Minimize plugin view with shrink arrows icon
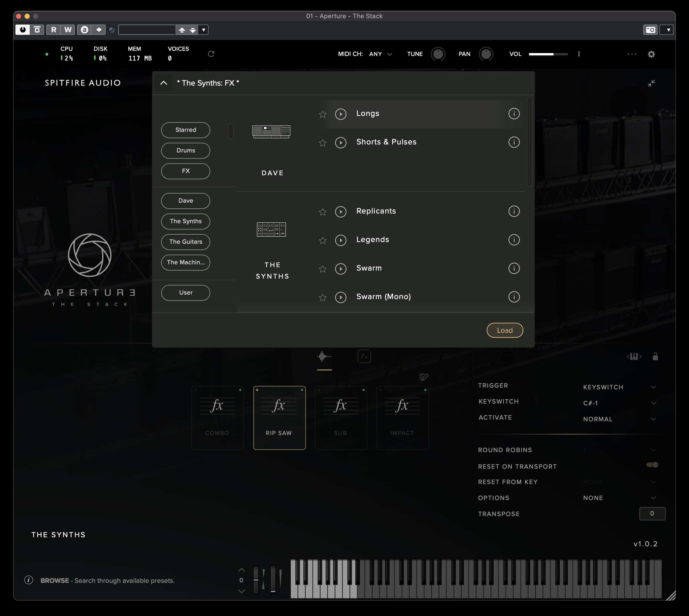The width and height of the screenshot is (689, 616). [x=651, y=83]
